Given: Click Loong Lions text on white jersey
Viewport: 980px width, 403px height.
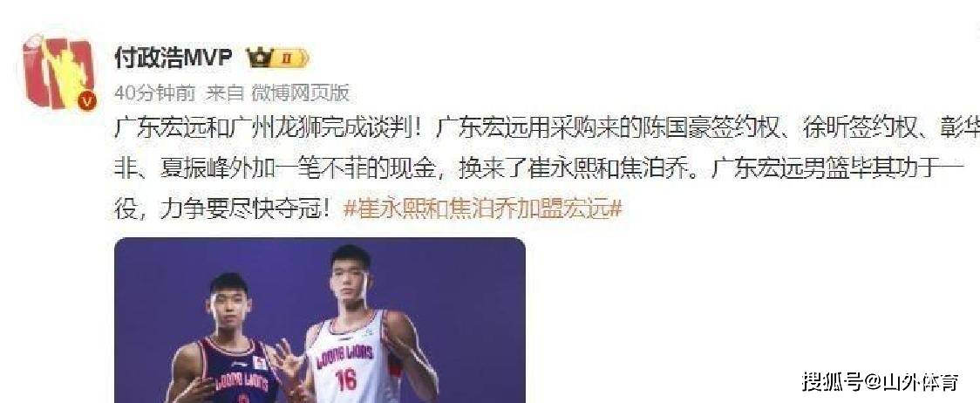Looking at the screenshot, I should [344, 357].
